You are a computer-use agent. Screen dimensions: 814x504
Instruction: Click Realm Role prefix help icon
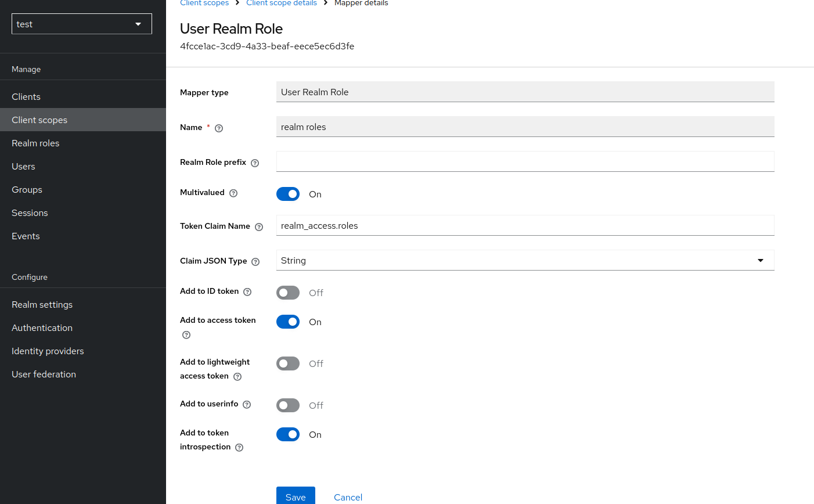[x=255, y=163]
